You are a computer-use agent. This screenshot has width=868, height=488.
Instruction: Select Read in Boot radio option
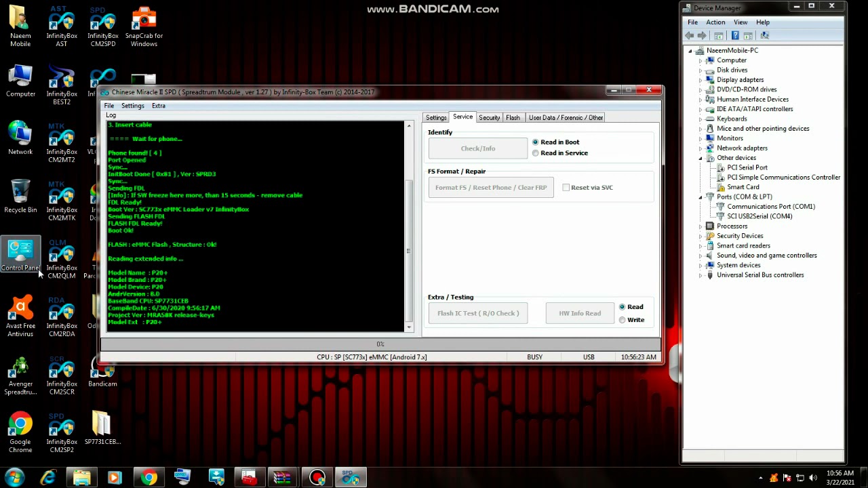(536, 142)
